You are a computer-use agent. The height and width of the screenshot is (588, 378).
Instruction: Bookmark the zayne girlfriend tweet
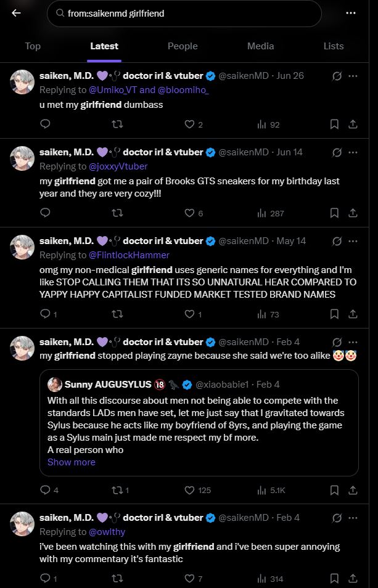[x=334, y=490]
